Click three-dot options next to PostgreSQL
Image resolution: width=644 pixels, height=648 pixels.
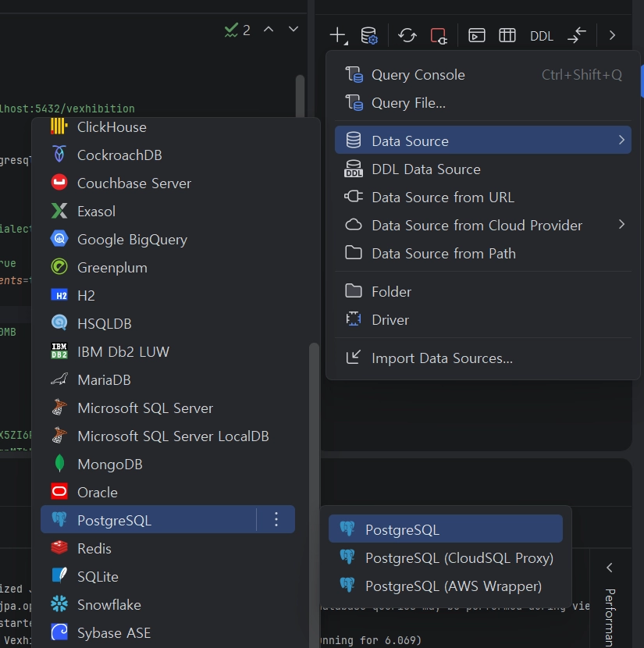pos(276,519)
